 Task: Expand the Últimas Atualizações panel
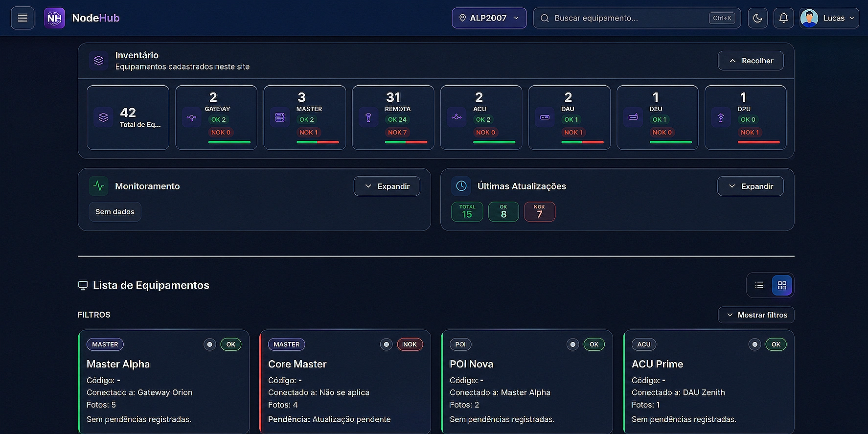tap(750, 186)
